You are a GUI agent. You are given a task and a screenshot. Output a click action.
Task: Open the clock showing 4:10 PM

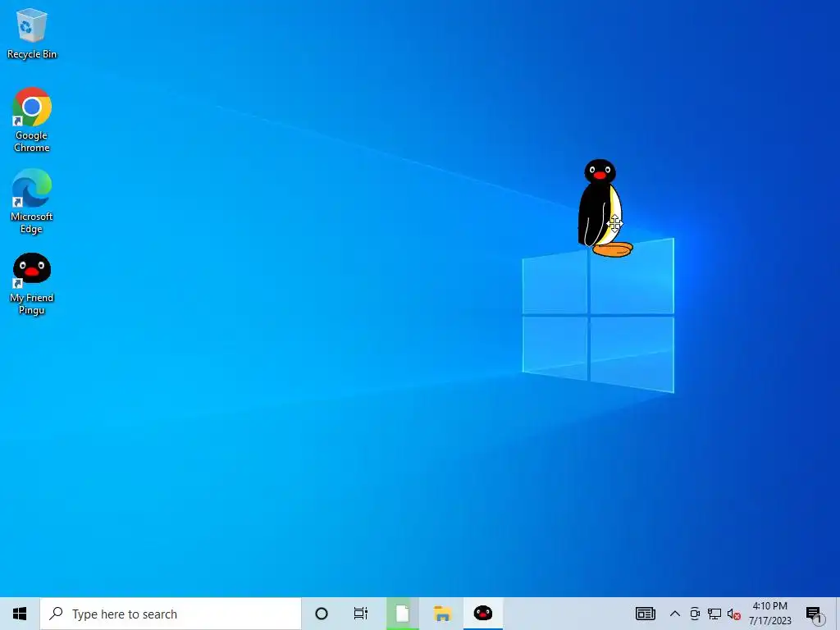[x=769, y=614]
